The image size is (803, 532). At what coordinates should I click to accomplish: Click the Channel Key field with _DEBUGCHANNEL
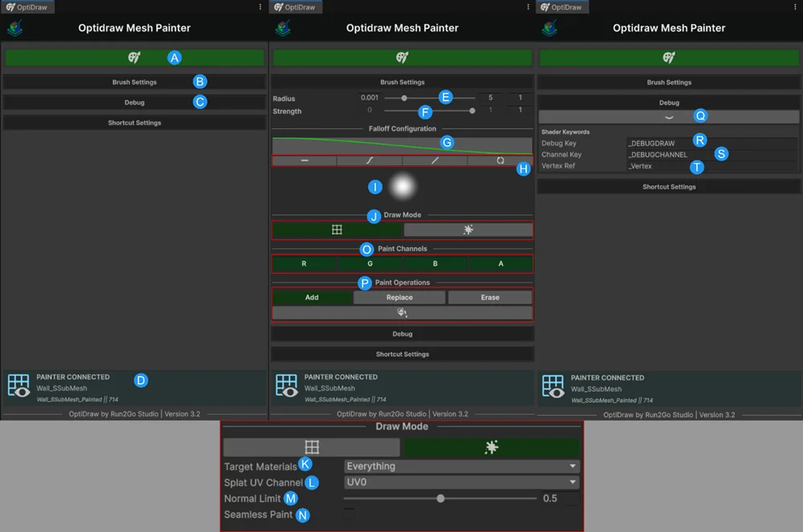712,155
